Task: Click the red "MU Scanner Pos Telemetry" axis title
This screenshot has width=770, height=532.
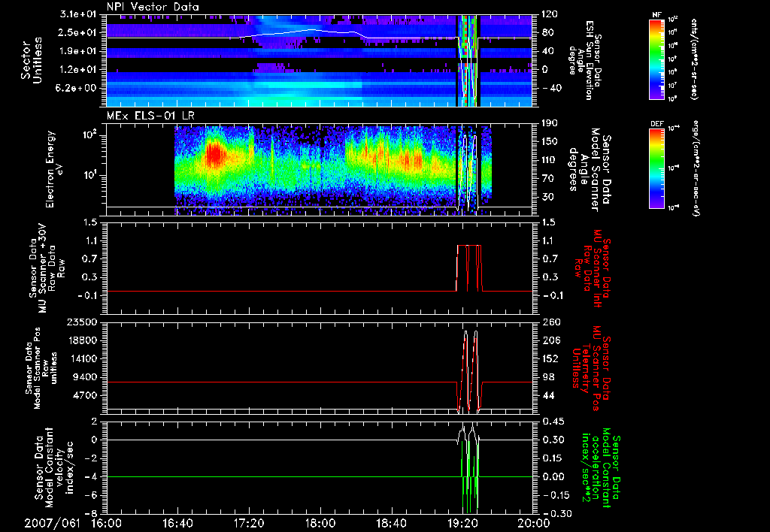Action: (x=592, y=368)
